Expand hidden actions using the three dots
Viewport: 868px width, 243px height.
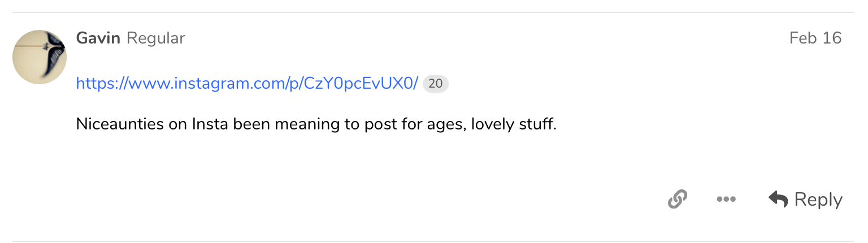(x=726, y=199)
